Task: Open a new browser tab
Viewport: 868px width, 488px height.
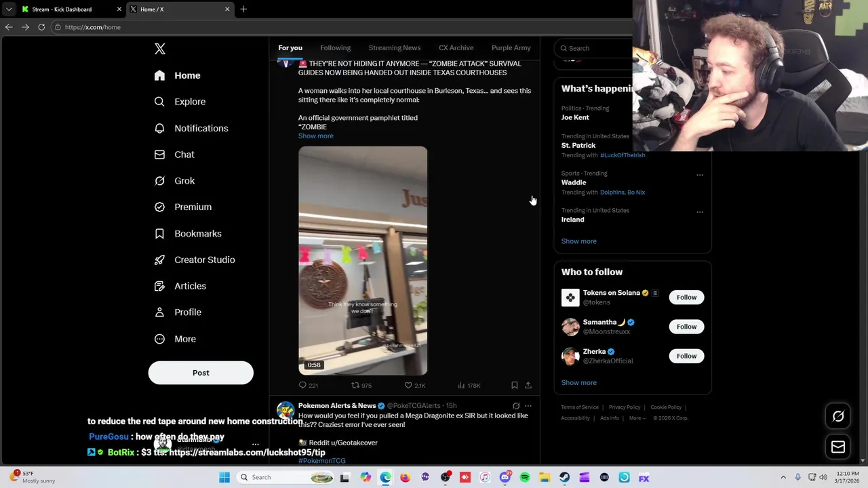Action: 243,9
